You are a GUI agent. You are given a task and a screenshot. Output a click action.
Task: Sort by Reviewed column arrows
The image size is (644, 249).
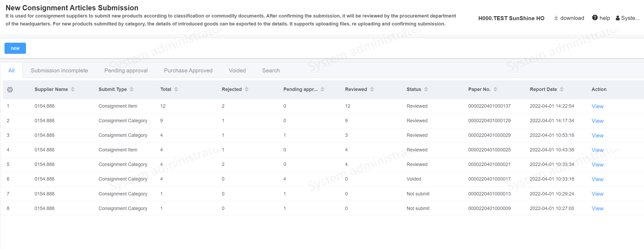coord(372,89)
